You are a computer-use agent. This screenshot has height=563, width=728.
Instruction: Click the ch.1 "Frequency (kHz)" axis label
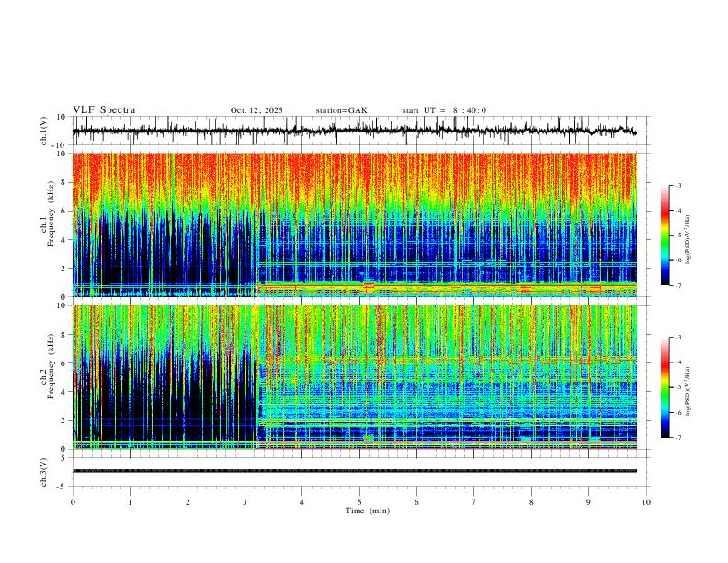pos(51,213)
